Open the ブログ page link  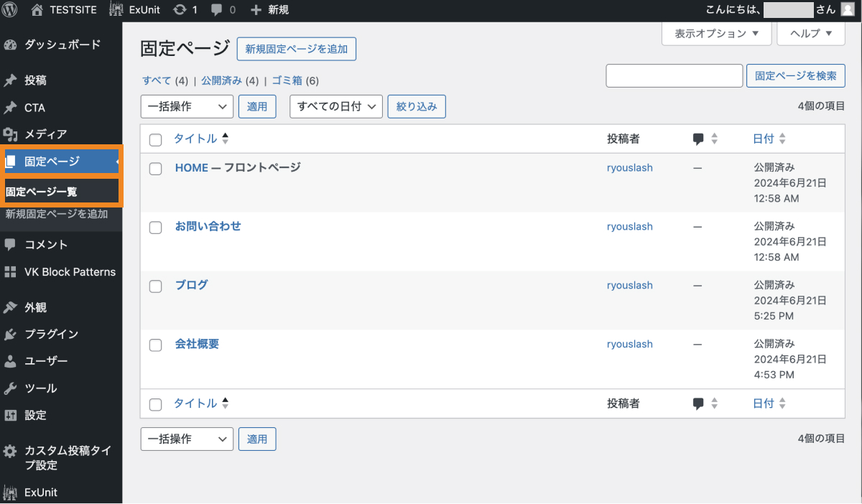pyautogui.click(x=191, y=285)
